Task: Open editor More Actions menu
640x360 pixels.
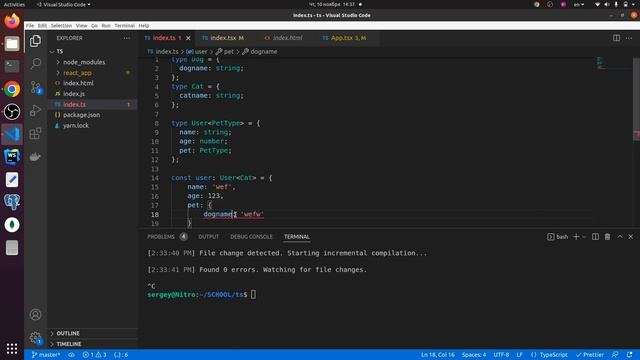Action: click(629, 38)
